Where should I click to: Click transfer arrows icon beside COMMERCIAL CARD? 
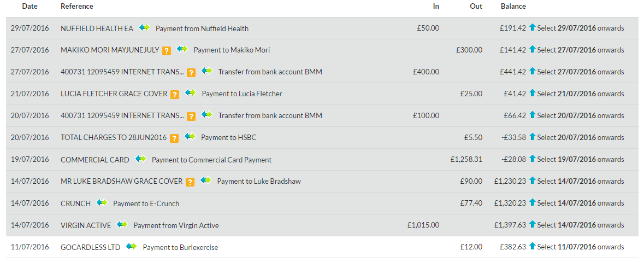[140, 159]
